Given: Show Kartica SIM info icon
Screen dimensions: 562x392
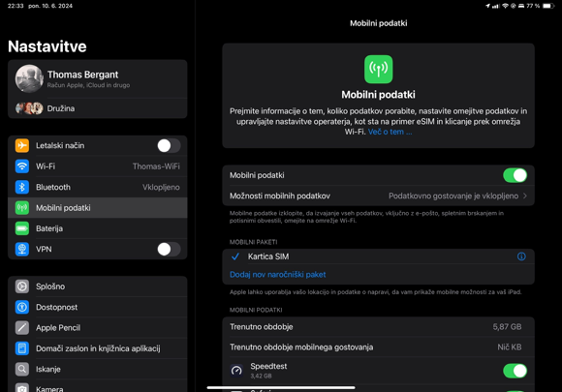Looking at the screenshot, I should tap(521, 256).
